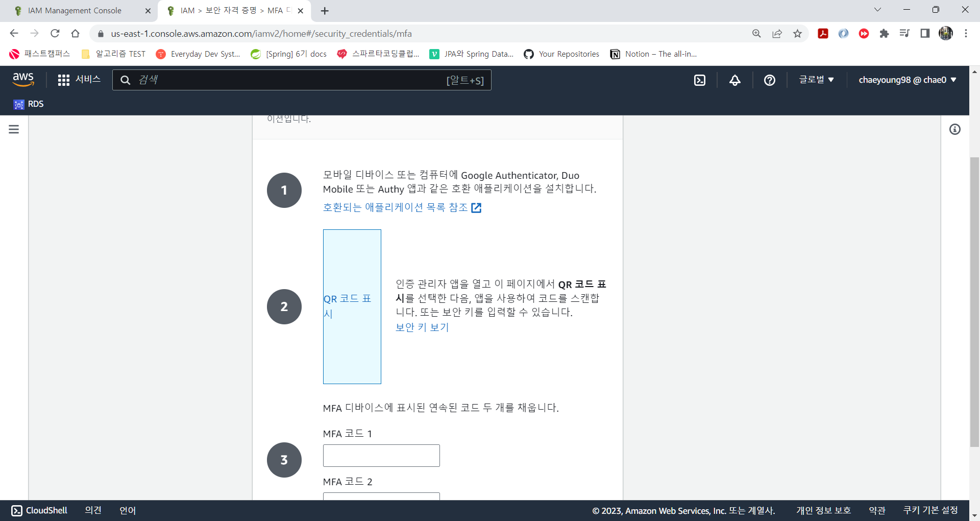The height and width of the screenshot is (521, 980).
Task: Open the media control playlist icon
Action: [x=904, y=33]
